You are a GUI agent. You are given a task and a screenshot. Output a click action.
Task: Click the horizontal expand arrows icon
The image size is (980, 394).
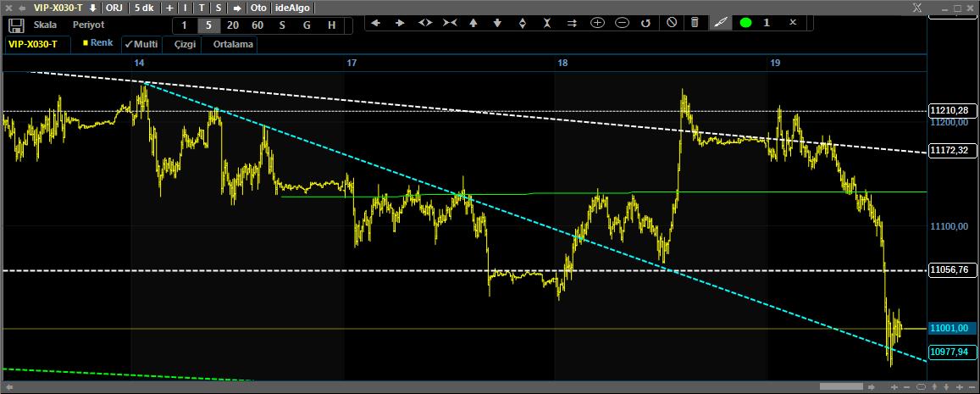point(425,23)
